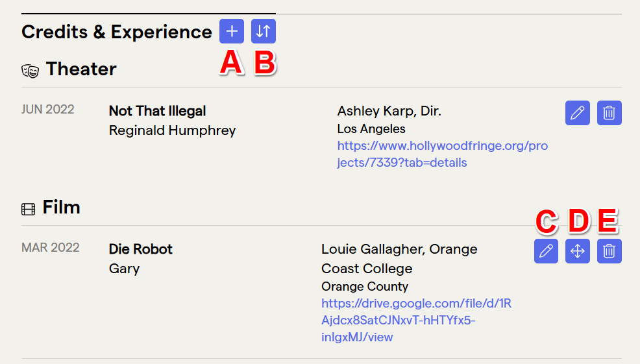The width and height of the screenshot is (640, 364).
Task: Edit the Die Robot film credit
Action: pyautogui.click(x=546, y=251)
